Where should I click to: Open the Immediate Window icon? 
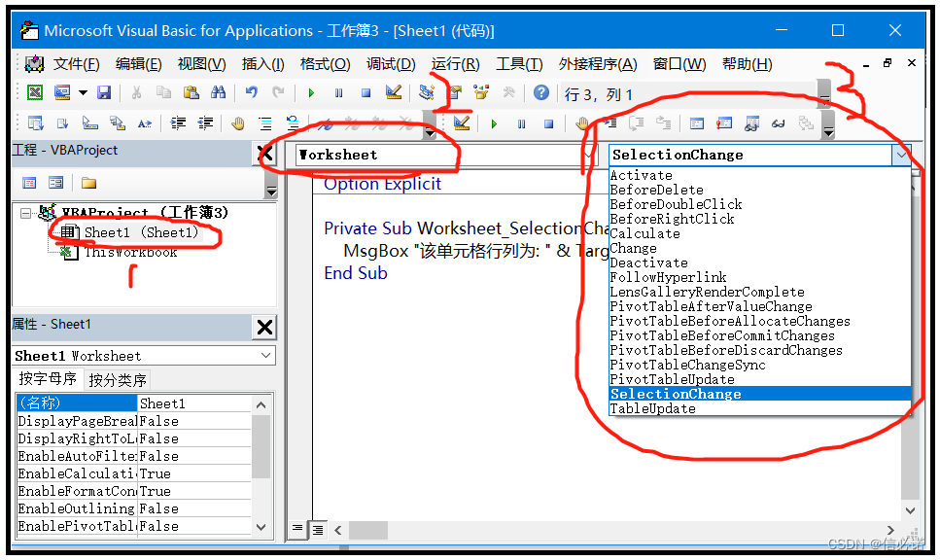pos(724,123)
